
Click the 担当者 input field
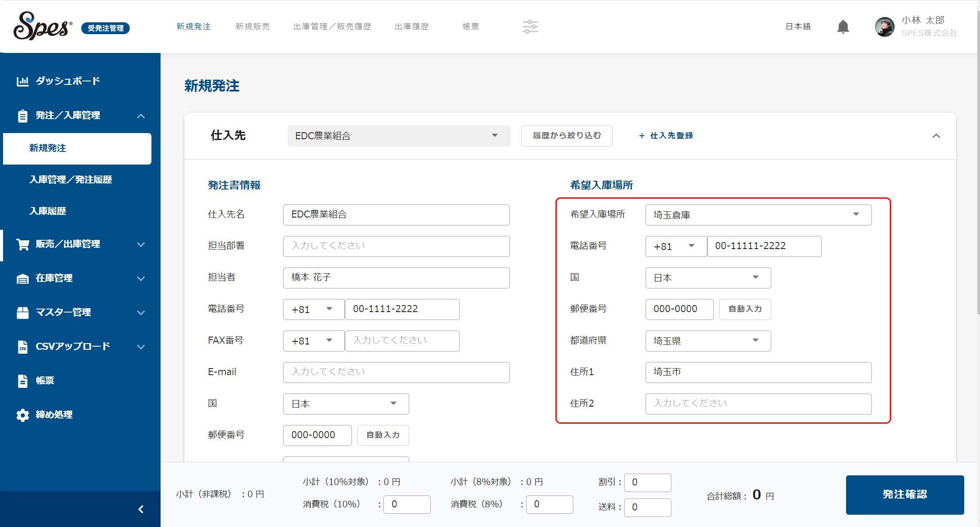[x=396, y=278]
